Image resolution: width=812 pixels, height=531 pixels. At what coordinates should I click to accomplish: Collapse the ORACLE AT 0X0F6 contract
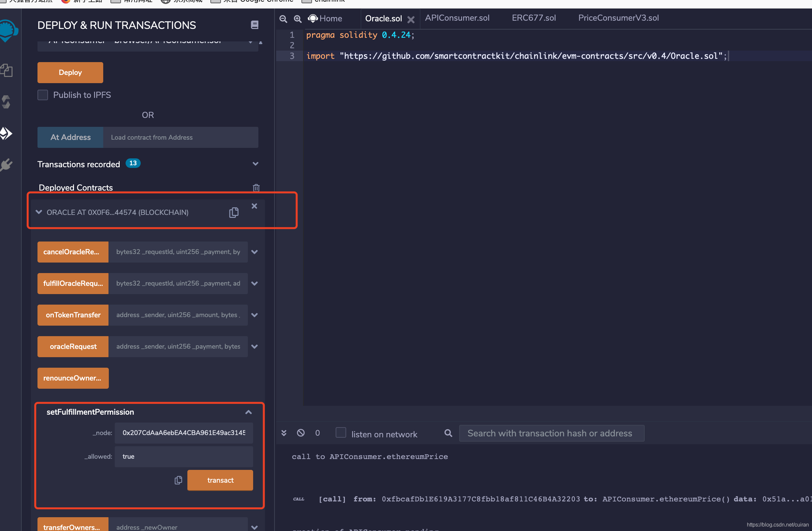click(x=39, y=212)
